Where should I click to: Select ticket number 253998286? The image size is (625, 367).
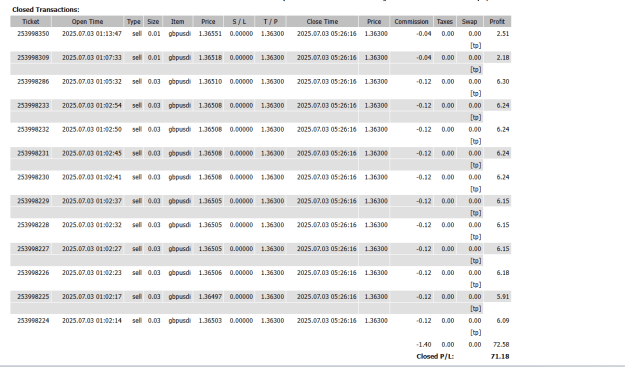coord(33,82)
